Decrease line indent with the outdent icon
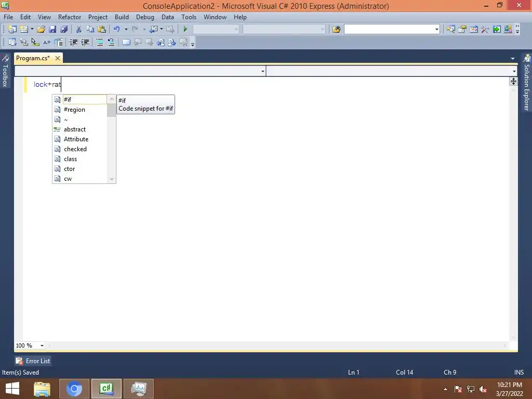 coord(73,42)
